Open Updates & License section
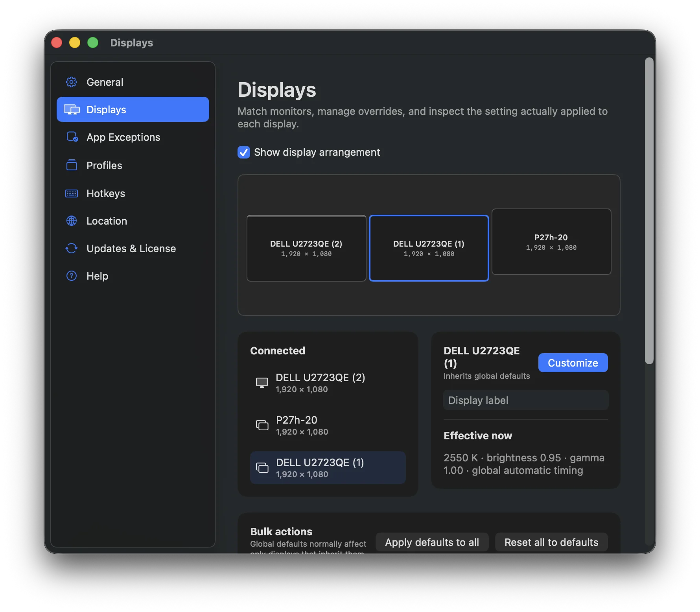Screen dimensions: 700x612 pyautogui.click(x=133, y=248)
